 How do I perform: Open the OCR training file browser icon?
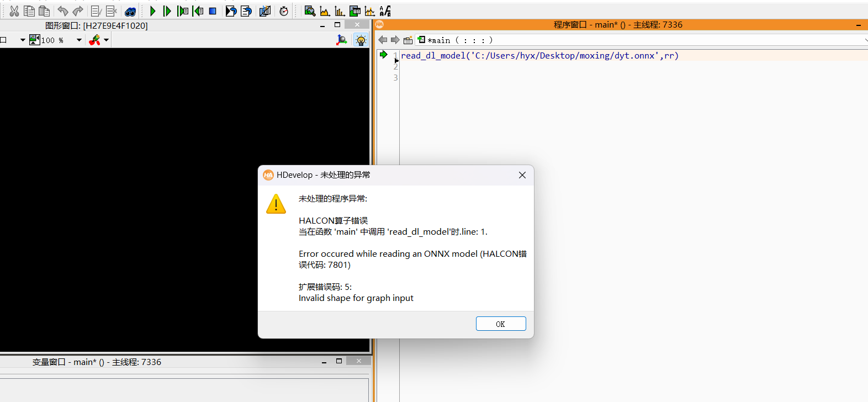[x=385, y=11]
